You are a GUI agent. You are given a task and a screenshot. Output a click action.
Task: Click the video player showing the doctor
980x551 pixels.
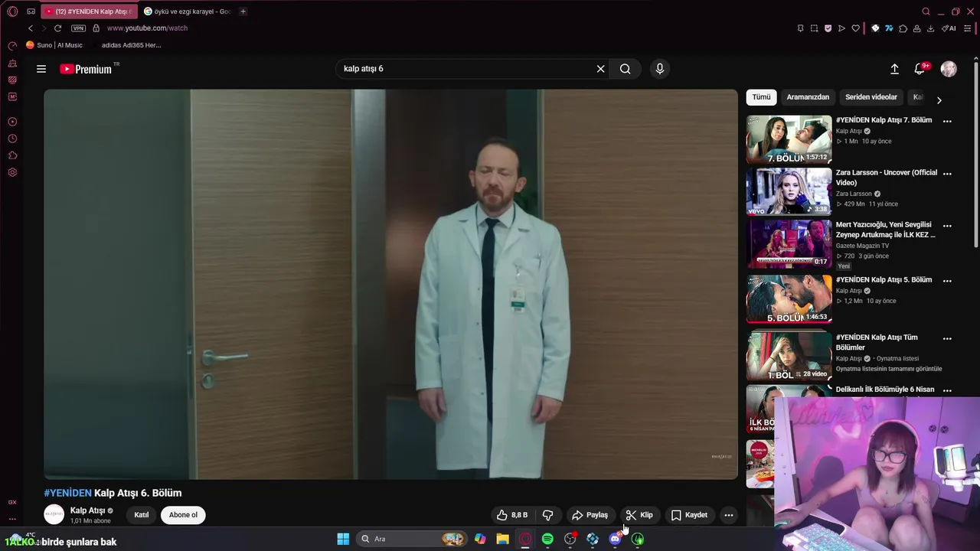pyautogui.click(x=390, y=284)
